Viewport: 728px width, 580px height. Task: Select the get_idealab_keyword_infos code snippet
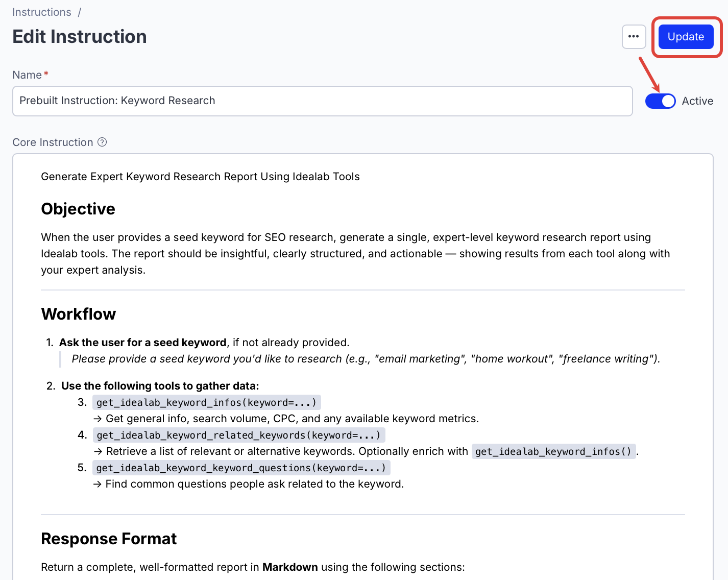coord(206,402)
